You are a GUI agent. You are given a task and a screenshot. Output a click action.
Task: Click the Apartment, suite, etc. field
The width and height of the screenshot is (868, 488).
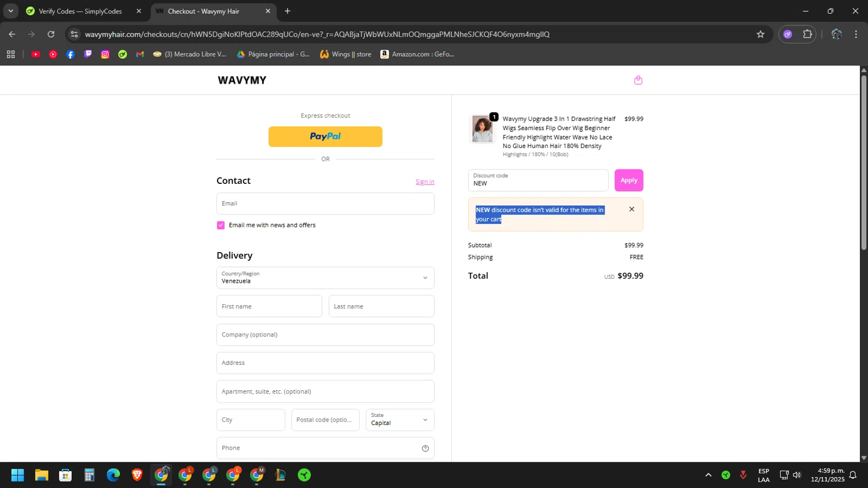click(x=325, y=391)
